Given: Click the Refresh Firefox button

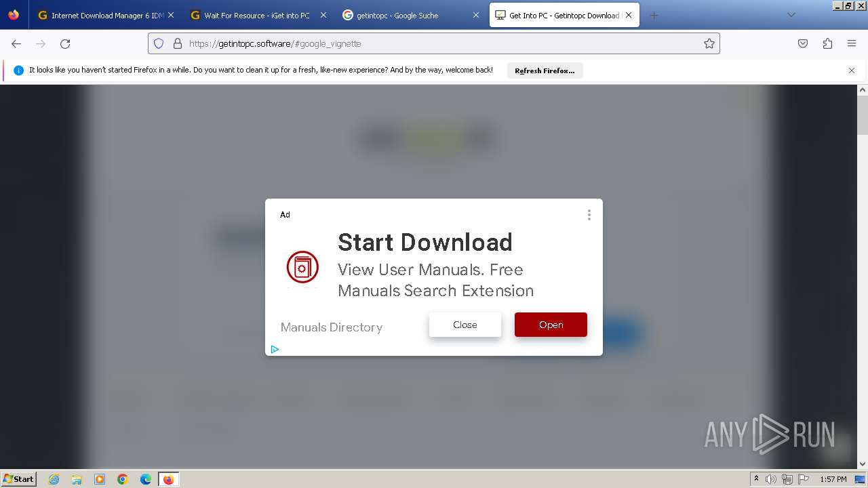Looking at the screenshot, I should [545, 70].
